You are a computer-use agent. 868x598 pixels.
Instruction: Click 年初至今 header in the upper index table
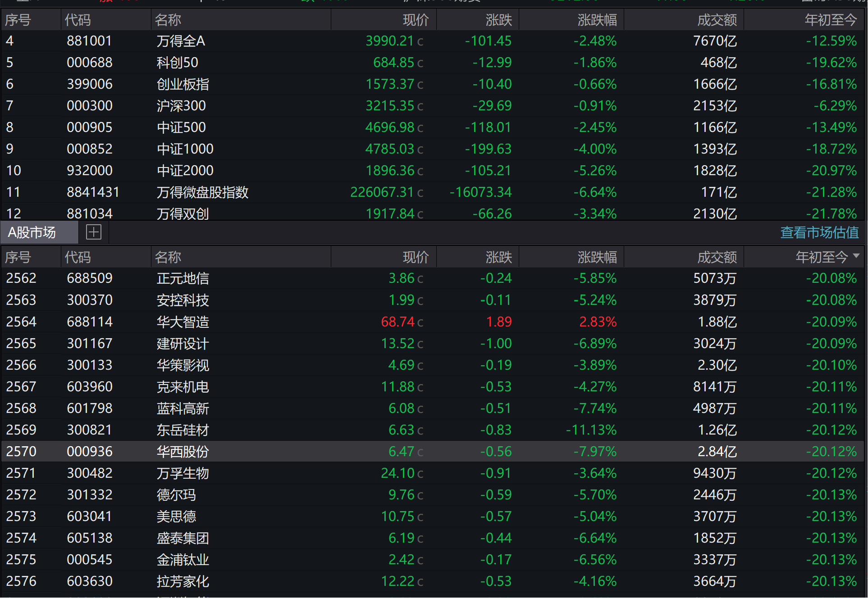[x=830, y=20]
